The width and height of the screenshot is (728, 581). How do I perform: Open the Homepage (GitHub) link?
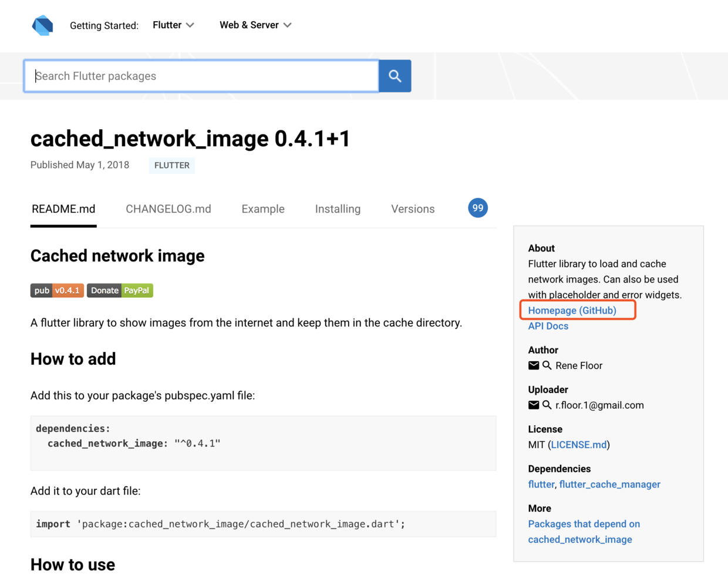pos(572,310)
